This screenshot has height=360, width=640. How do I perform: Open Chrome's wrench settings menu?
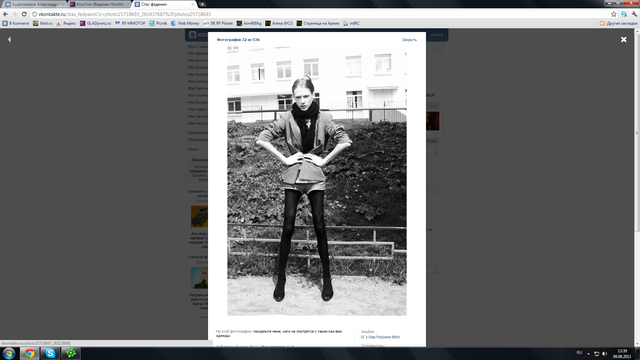click(x=634, y=14)
